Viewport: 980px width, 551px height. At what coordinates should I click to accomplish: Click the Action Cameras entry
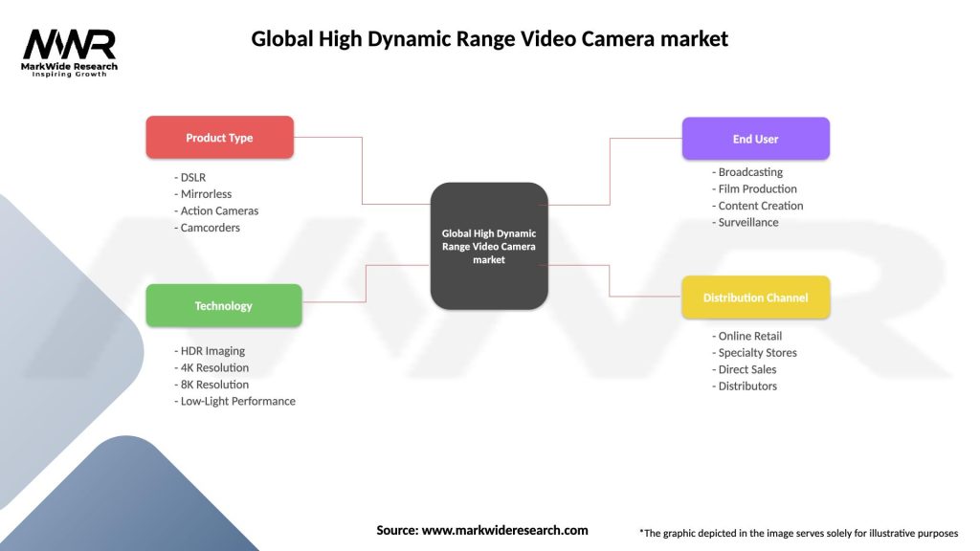click(218, 210)
